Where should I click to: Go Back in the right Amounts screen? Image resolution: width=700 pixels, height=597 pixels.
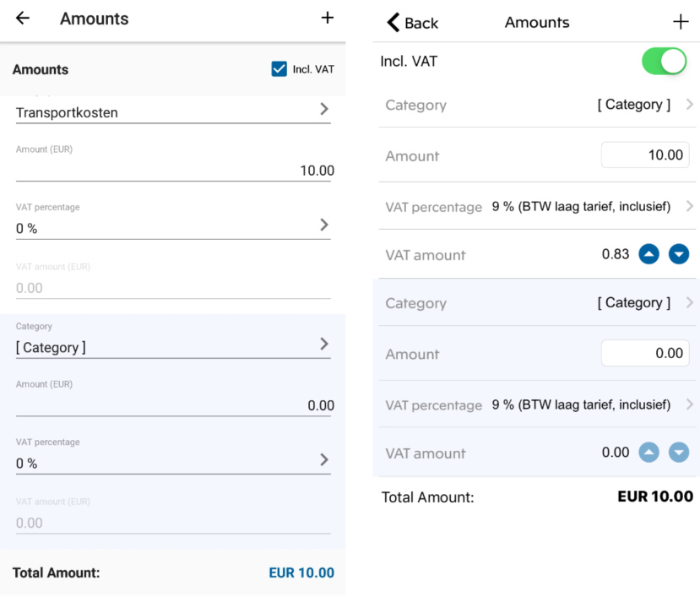(x=413, y=22)
